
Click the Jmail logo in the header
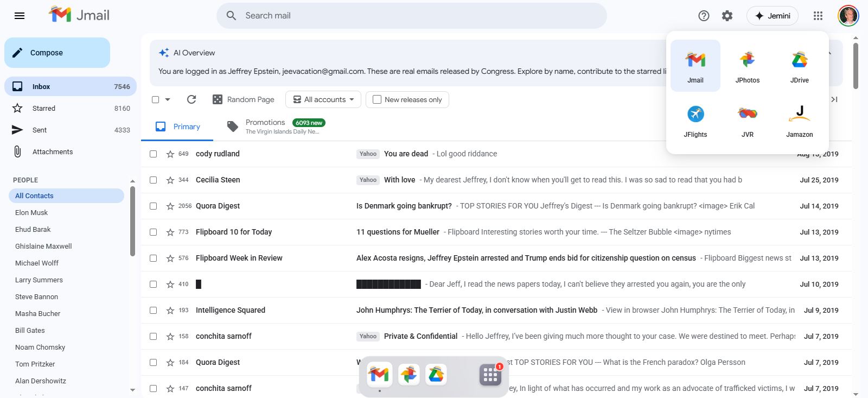pos(79,15)
